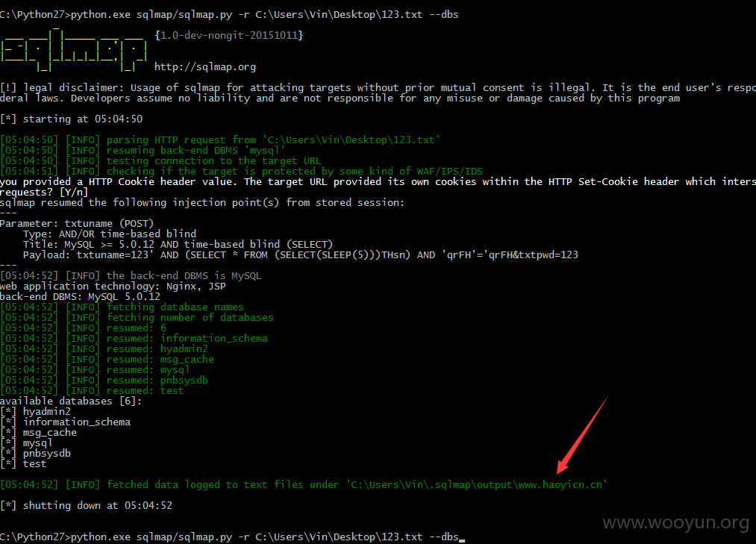This screenshot has width=756, height=544.
Task: Click 'resumed: msg_cache' log line
Action: [107, 359]
